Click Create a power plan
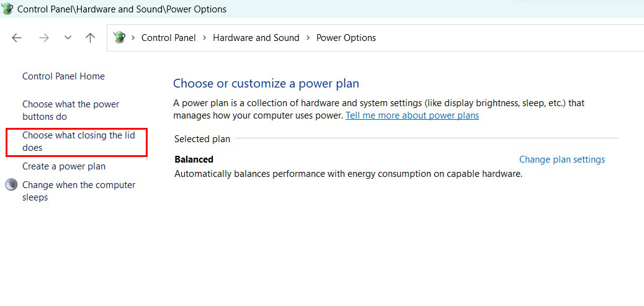 point(64,166)
